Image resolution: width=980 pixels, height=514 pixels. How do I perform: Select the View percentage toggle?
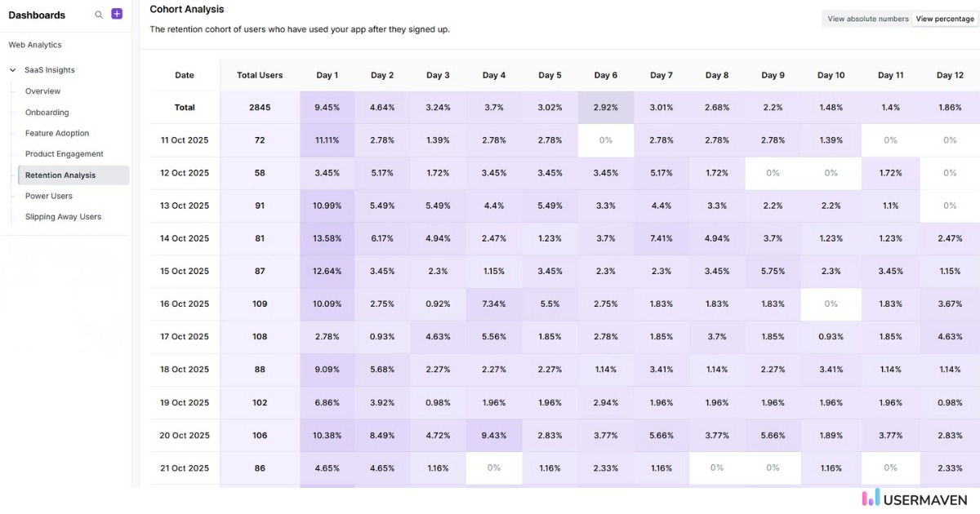coord(944,18)
